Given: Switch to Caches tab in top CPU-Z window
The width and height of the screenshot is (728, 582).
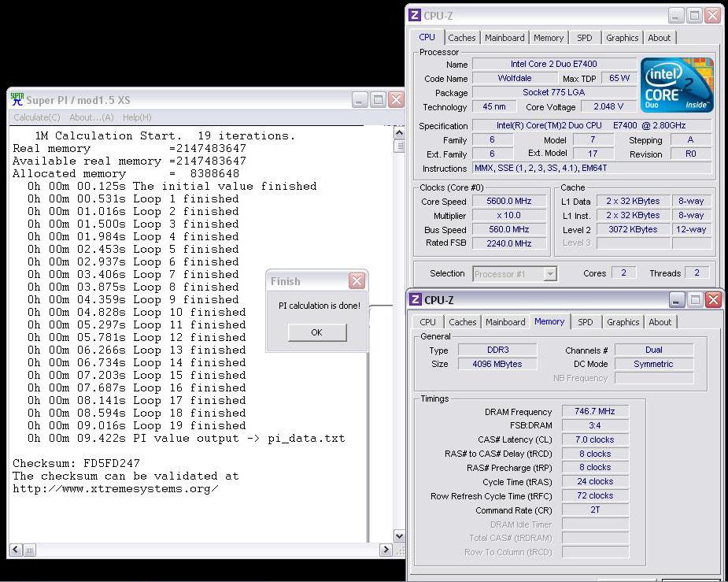Looking at the screenshot, I should (x=461, y=38).
